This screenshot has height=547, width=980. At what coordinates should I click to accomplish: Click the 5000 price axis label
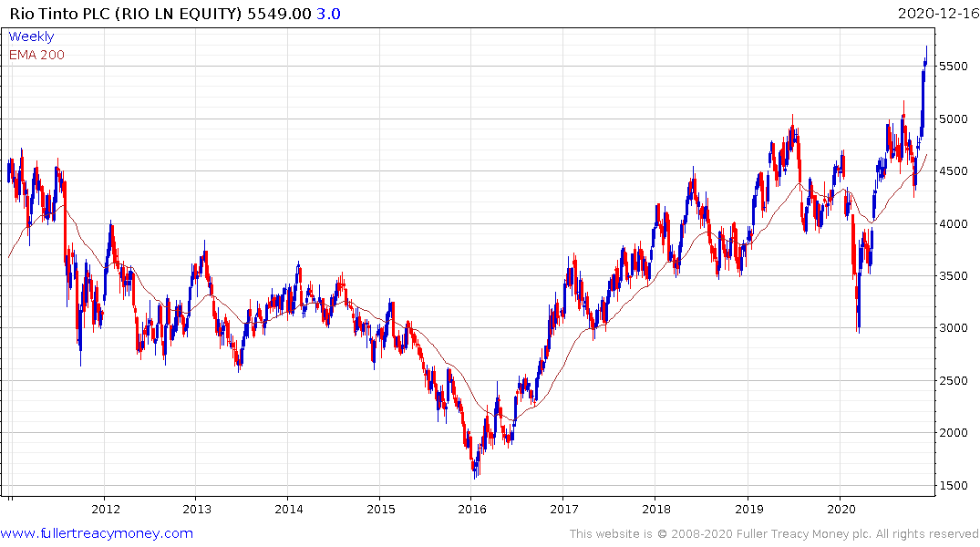954,119
